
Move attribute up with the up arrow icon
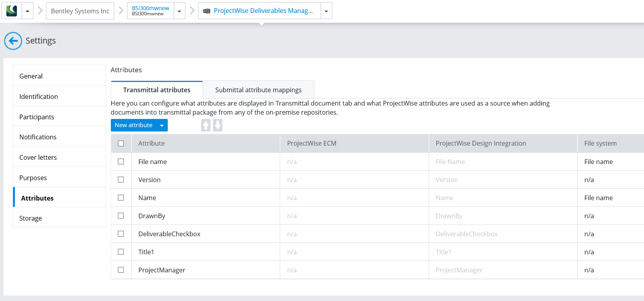pos(206,125)
